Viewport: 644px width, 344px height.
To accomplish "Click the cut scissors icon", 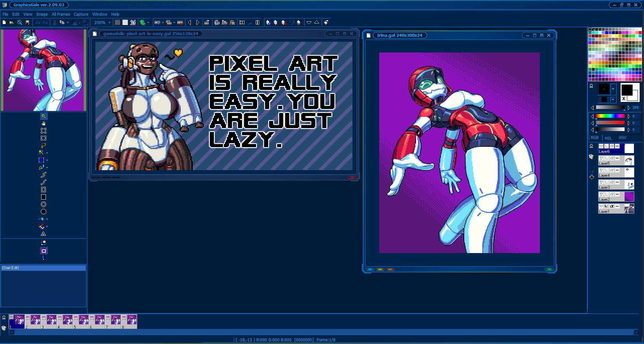I will pyautogui.click(x=55, y=22).
